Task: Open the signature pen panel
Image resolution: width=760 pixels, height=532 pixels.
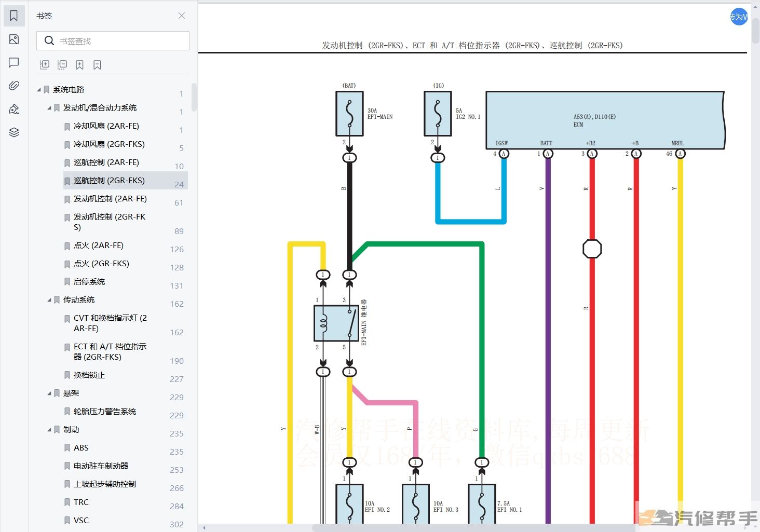Action: (x=14, y=109)
